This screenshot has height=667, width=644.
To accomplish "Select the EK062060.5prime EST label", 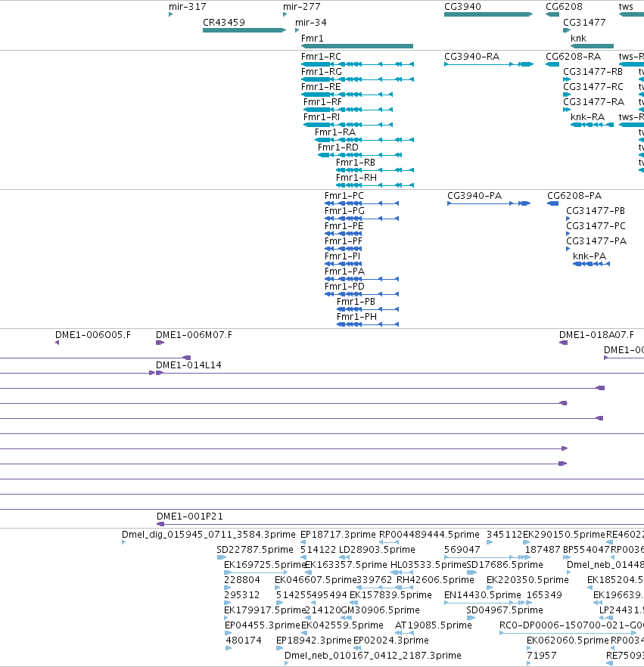I will [568, 641].
